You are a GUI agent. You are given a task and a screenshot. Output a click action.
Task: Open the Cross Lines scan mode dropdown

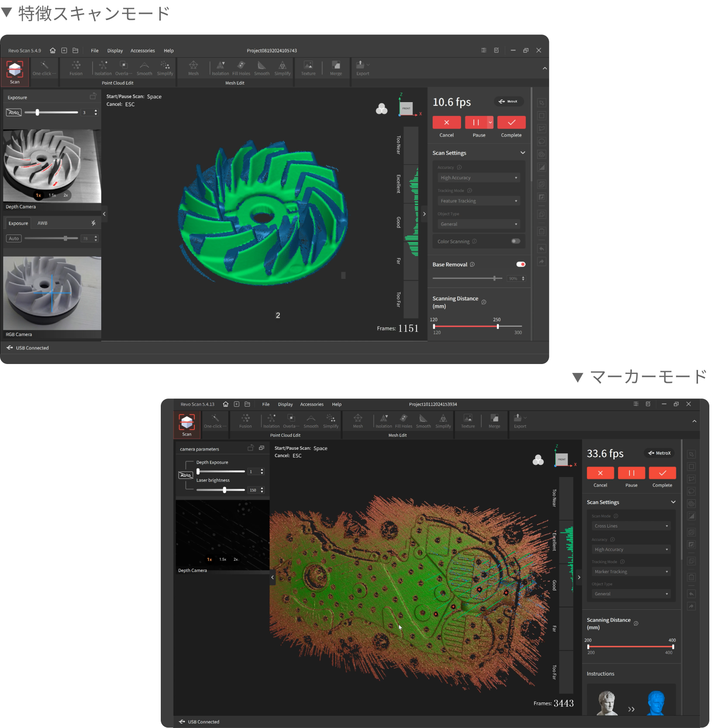[x=631, y=526]
